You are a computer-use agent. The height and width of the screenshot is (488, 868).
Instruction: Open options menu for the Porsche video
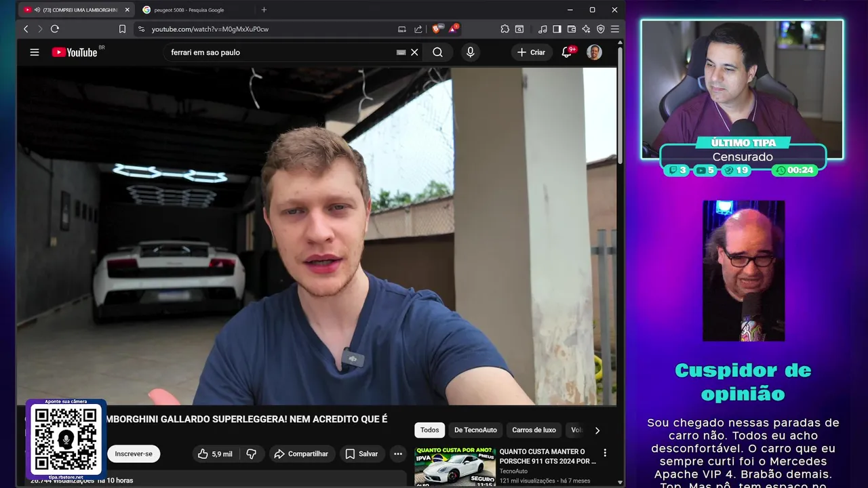pyautogui.click(x=605, y=453)
